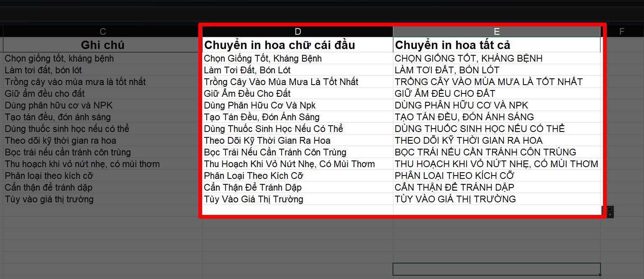Image resolution: width=644 pixels, height=279 pixels.
Task: Click cell 'THU HOẠCH KHI VỎ NỨT NHẸ, CÓ MÙI THƠM'
Action: (497, 164)
